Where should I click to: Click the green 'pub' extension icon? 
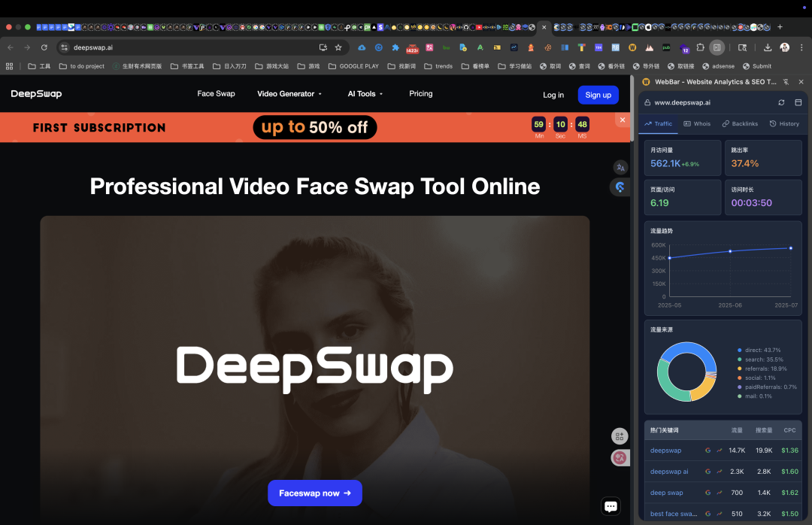[666, 47]
